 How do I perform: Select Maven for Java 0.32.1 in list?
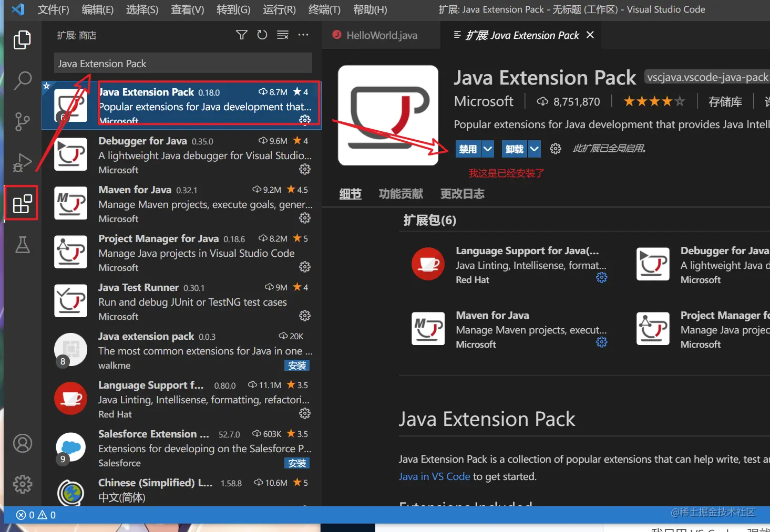tap(182, 204)
